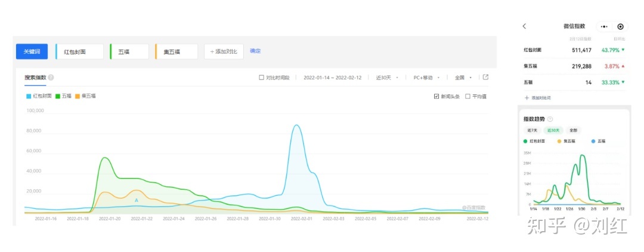The height and width of the screenshot is (252, 644).
Task: Enable the 平均值 checkbox
Action: pos(467,96)
